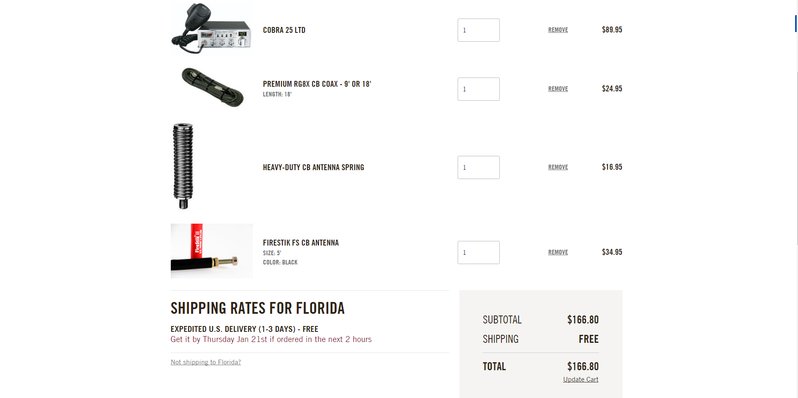Click Firestik FS CB Antenna title
798x398 pixels.
[301, 243]
